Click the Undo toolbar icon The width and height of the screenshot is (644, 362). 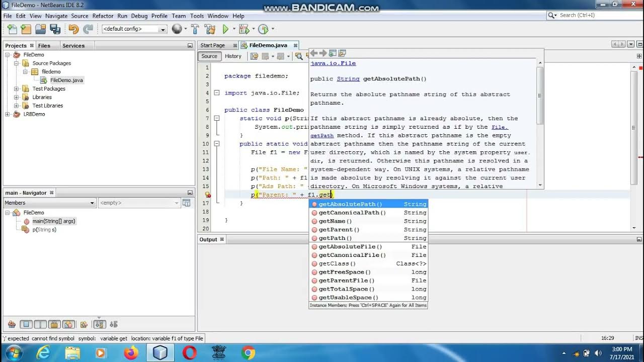click(73, 29)
